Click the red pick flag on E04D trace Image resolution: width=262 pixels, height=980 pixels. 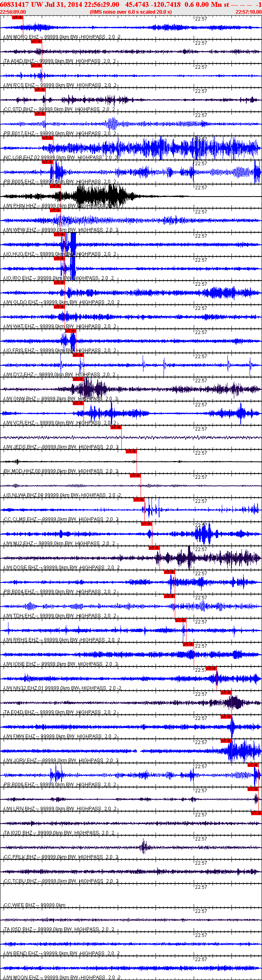[226, 693]
